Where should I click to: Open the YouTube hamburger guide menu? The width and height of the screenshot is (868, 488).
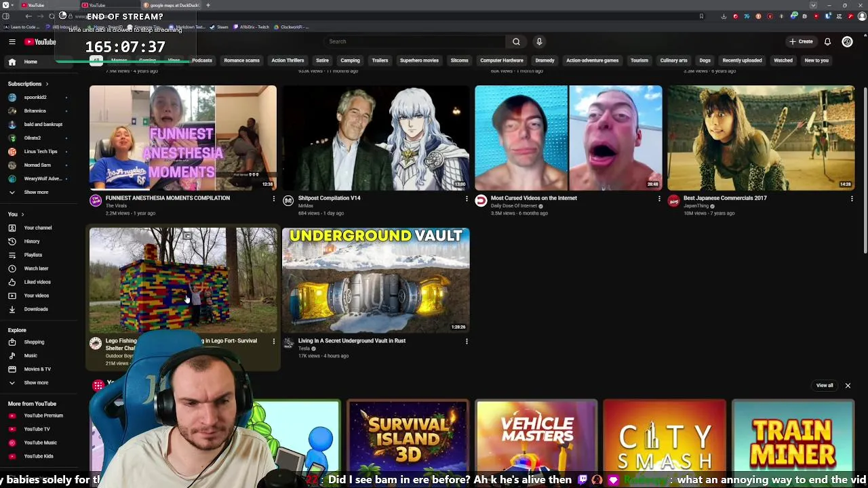(12, 42)
